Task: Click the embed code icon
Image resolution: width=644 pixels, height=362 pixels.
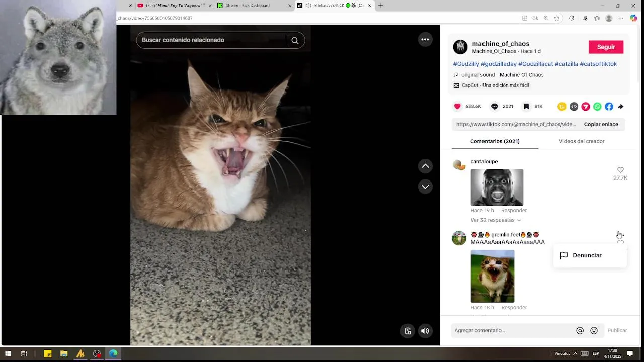Action: pos(574,106)
